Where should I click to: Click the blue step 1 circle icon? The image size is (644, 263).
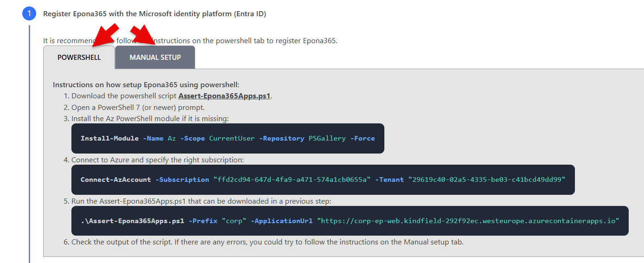pos(29,14)
